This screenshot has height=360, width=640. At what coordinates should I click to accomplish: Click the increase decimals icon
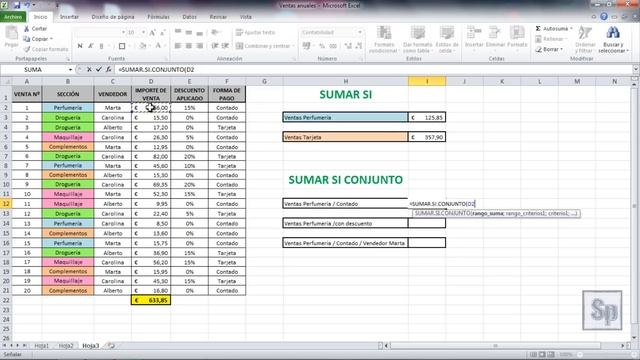pos(348,46)
